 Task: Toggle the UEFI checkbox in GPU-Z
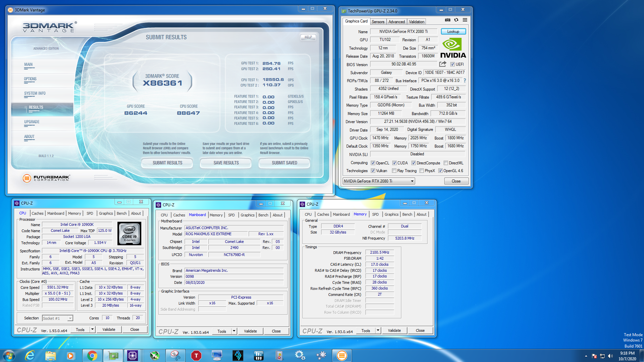coord(452,64)
